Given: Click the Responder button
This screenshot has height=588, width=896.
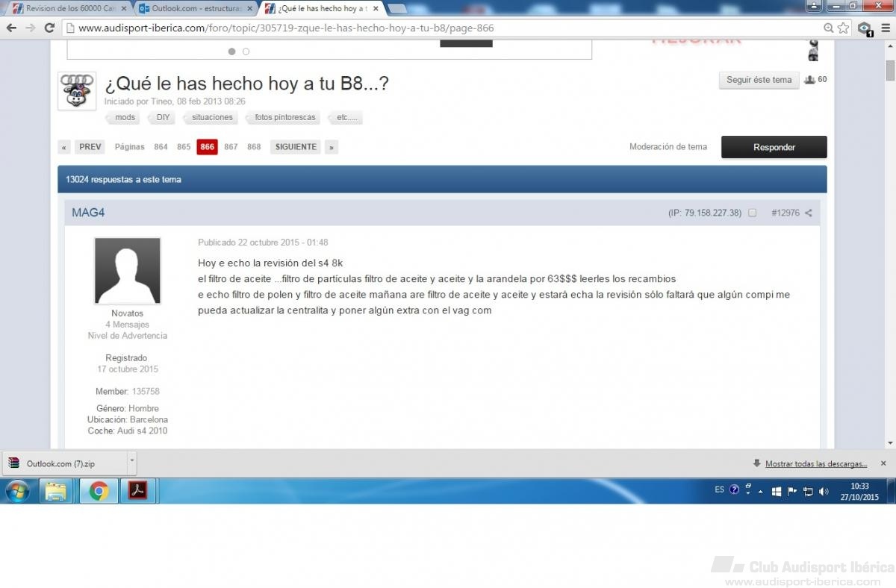Looking at the screenshot, I should (x=774, y=147).
